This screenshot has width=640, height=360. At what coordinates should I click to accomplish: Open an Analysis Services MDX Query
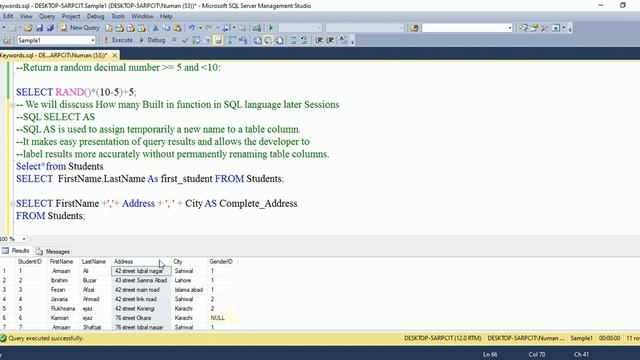click(x=120, y=28)
